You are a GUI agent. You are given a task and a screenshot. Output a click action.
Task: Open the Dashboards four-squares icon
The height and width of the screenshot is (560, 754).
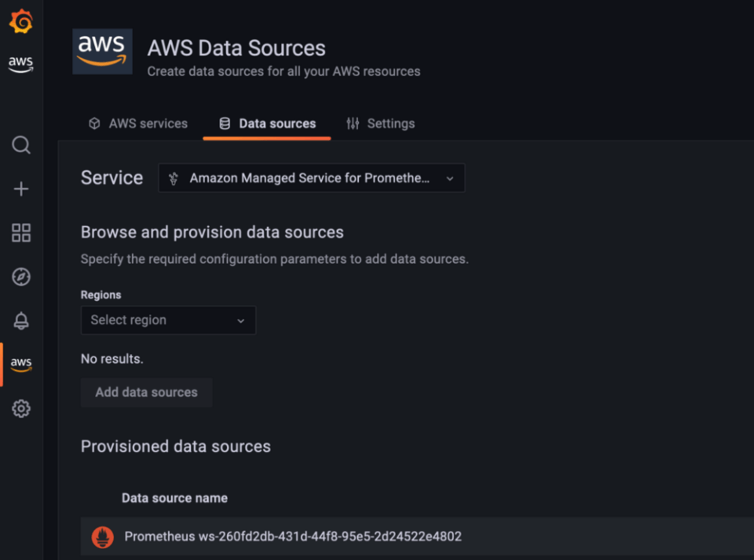21,232
